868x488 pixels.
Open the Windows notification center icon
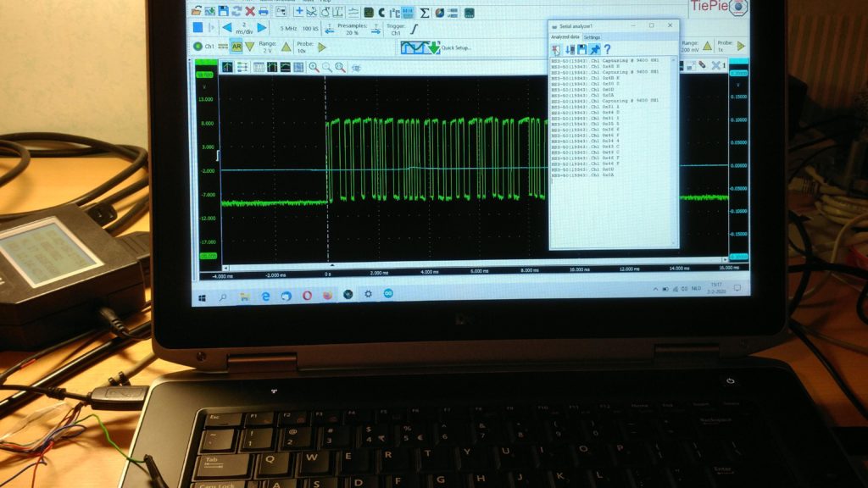pyautogui.click(x=737, y=288)
